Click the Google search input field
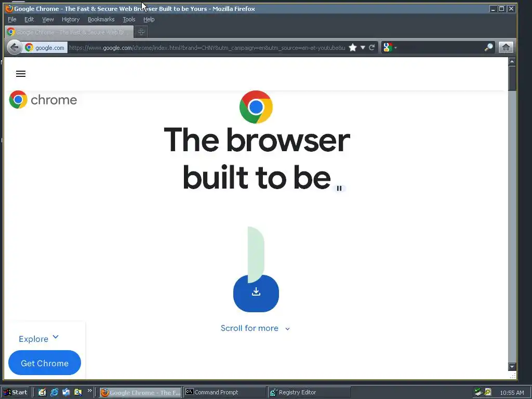Image resolution: width=532 pixels, height=399 pixels. pyautogui.click(x=441, y=47)
